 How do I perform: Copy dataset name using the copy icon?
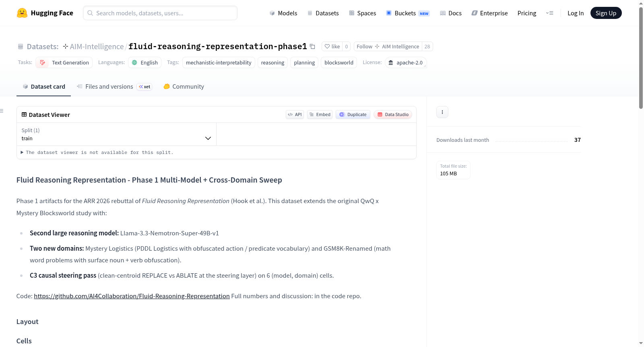[x=312, y=46]
